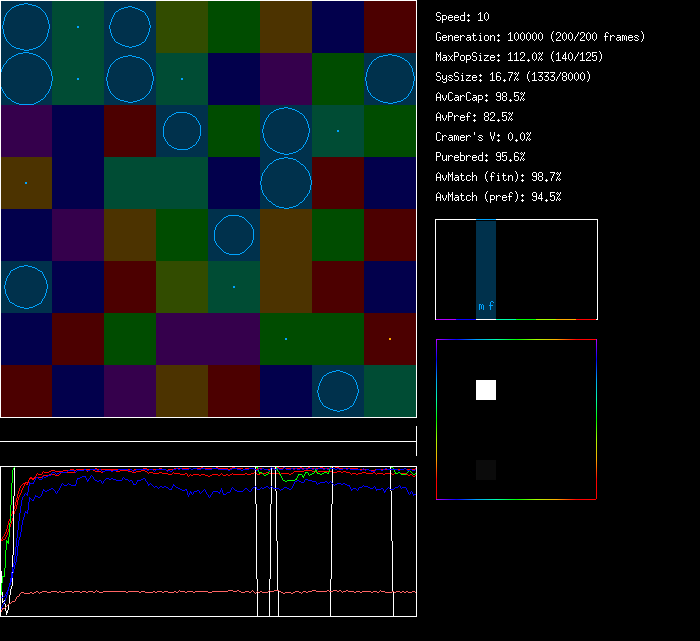
Task: Select the MaxPopSize statistic line
Action: pos(518,57)
